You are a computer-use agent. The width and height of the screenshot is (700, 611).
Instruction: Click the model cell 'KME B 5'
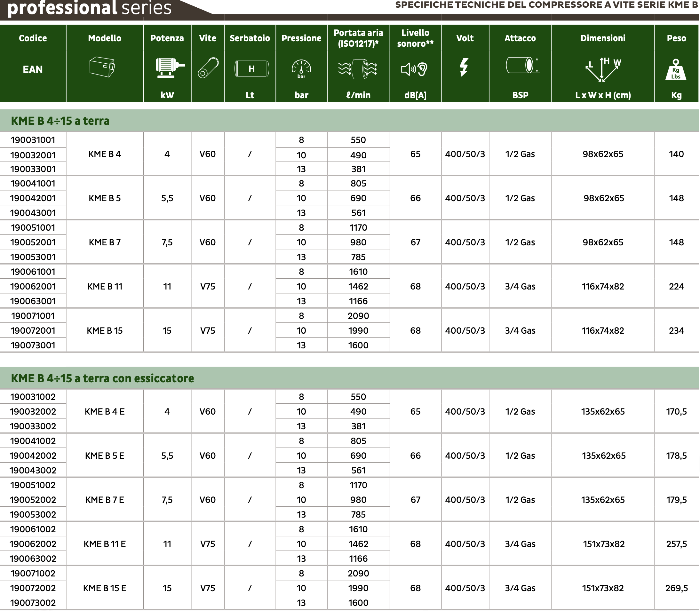pyautogui.click(x=105, y=198)
